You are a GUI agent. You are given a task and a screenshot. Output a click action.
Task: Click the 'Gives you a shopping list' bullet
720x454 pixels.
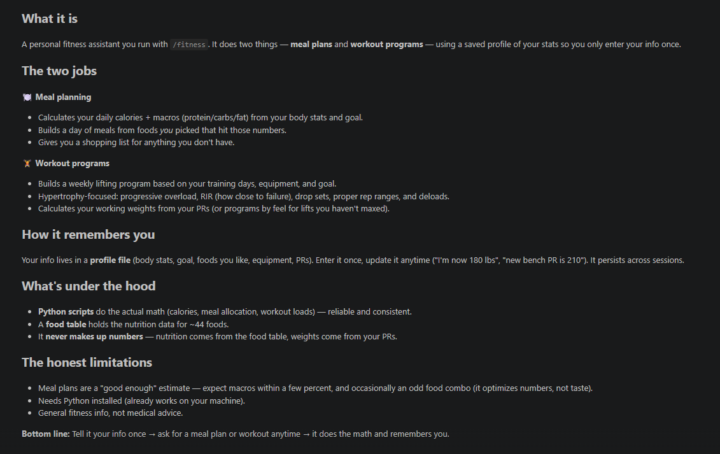point(136,143)
